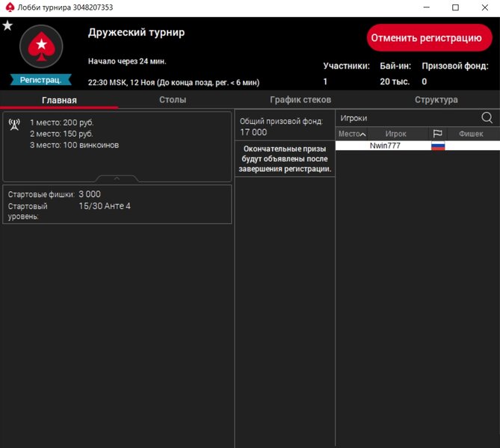Sort players by Место column
500x448 pixels.
tap(351, 134)
